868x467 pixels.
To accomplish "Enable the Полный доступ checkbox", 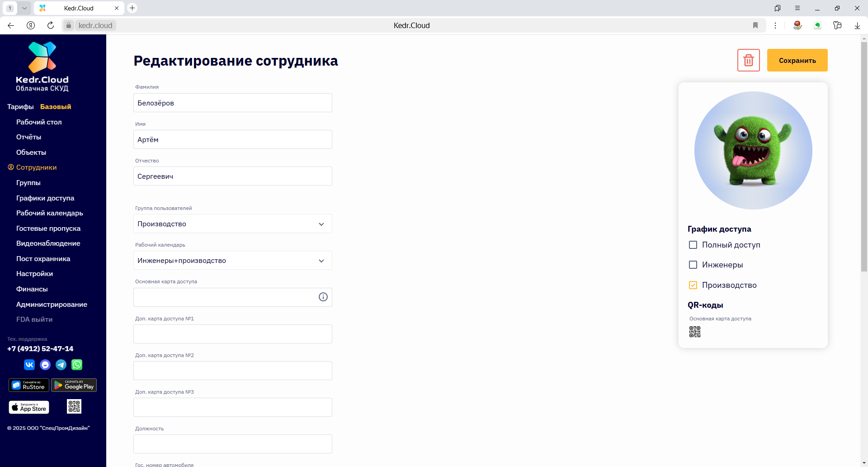I will [693, 245].
